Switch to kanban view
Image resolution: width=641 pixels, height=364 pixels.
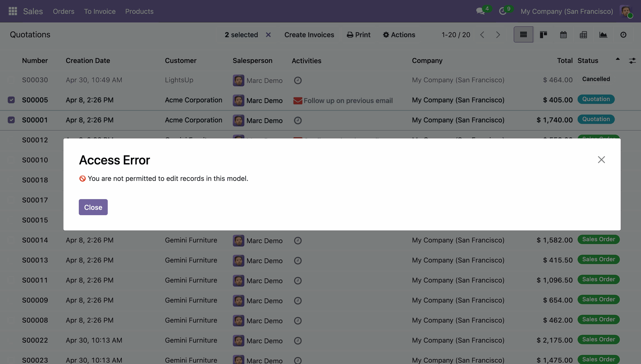[x=543, y=34]
